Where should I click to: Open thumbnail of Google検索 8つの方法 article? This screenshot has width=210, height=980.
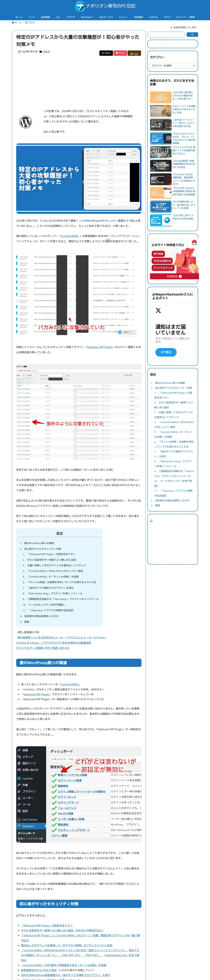(x=160, y=165)
